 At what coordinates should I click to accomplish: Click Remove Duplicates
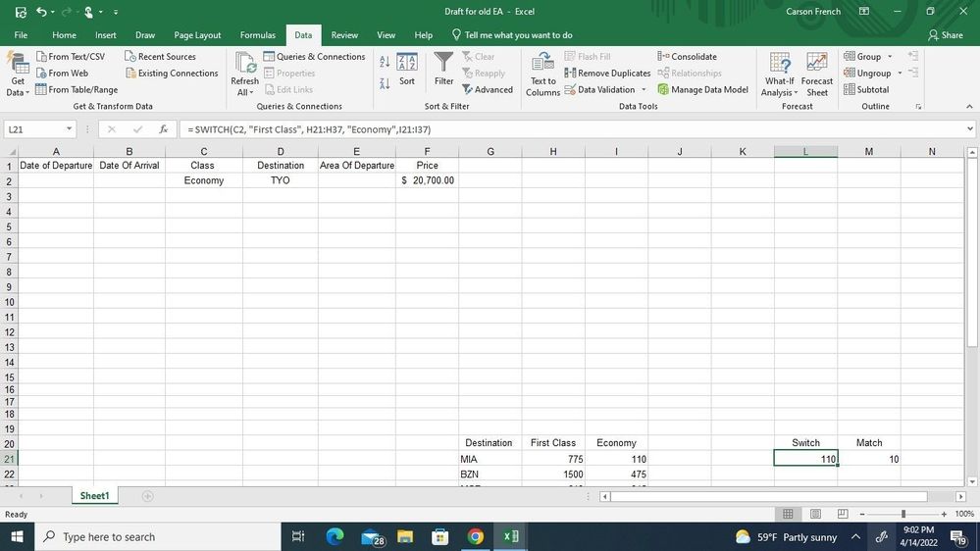click(x=607, y=74)
